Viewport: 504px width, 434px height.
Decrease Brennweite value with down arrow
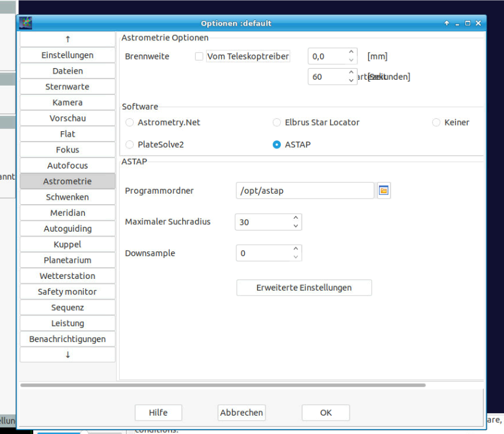(351, 60)
